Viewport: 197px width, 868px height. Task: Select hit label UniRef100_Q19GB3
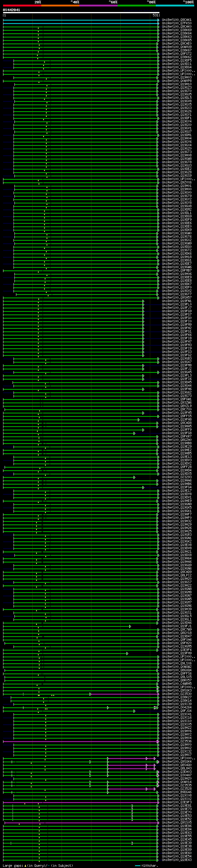(x=177, y=359)
